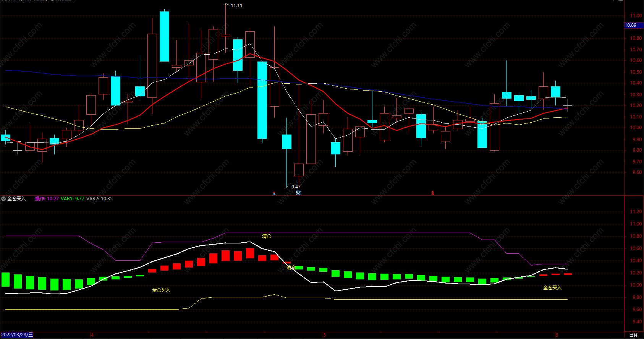Viewport: 644px width, 339px height.
Task: Select the 全仓买入 indicator name in sub-chart header
Action: coord(16,199)
